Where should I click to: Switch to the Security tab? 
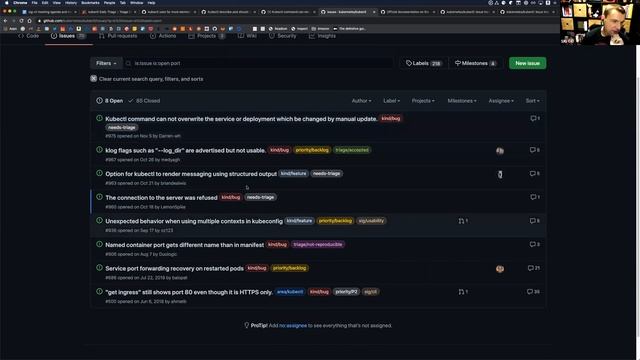282,36
